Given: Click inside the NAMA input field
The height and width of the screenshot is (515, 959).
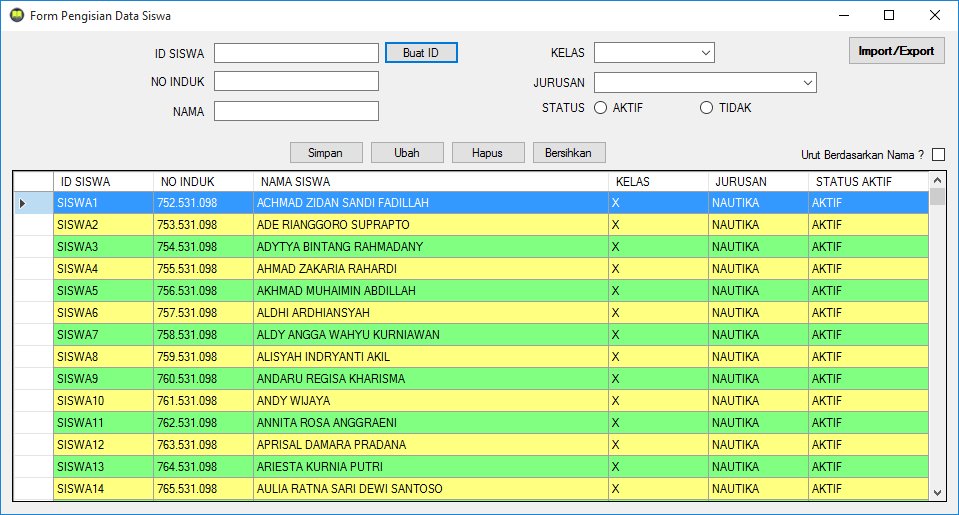Looking at the screenshot, I should (x=296, y=111).
